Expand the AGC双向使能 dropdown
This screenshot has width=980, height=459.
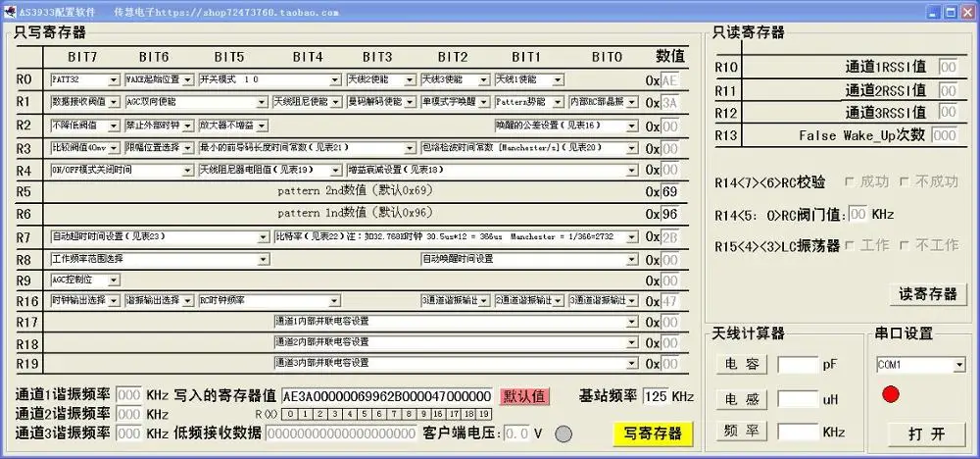[196, 102]
